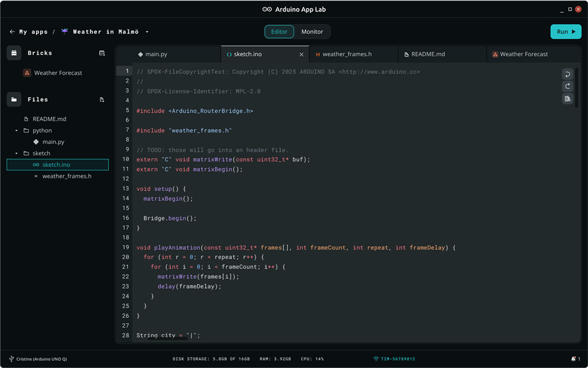Image resolution: width=588 pixels, height=368 pixels.
Task: Switch to the weather_frames.h tab
Action: pyautogui.click(x=347, y=55)
